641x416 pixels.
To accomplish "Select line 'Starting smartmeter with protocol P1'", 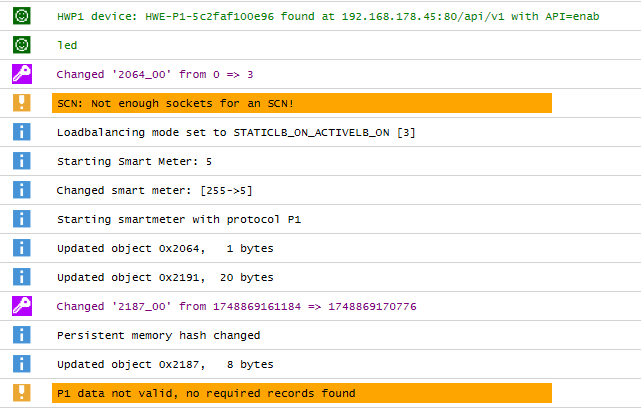I will coord(179,219).
